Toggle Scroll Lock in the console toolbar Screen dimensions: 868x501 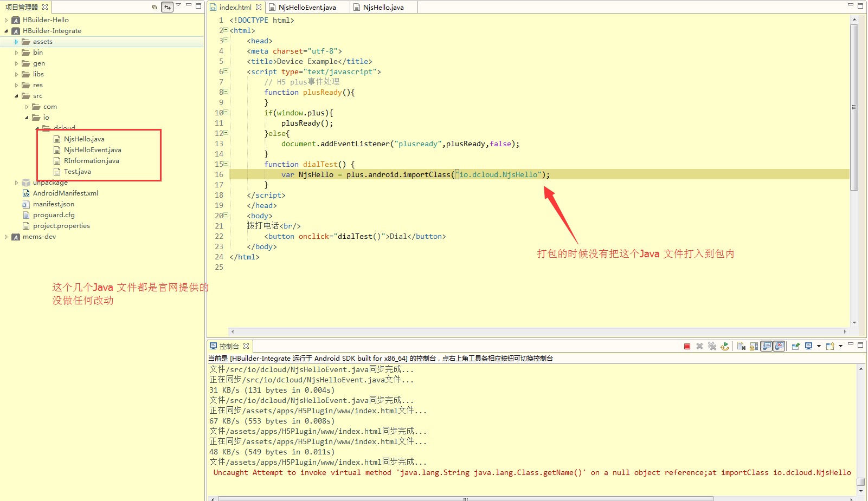754,347
